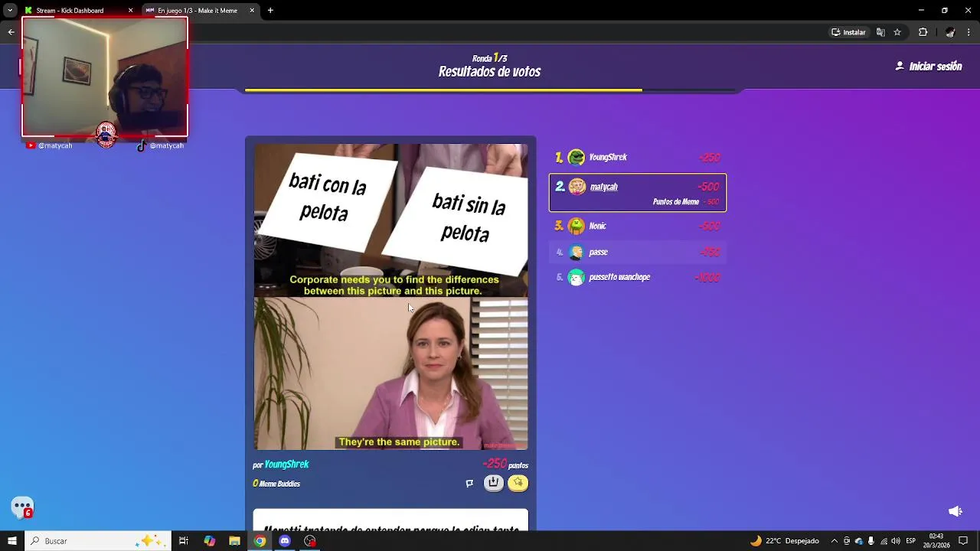The width and height of the screenshot is (980, 551).
Task: Switch the ESP input language
Action: [911, 541]
